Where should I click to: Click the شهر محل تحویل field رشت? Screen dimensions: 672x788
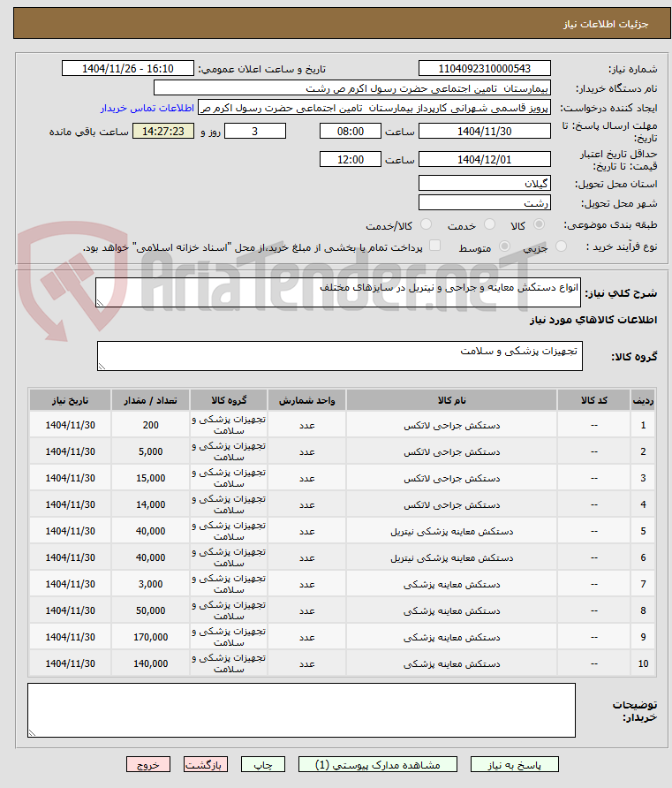[x=484, y=202]
